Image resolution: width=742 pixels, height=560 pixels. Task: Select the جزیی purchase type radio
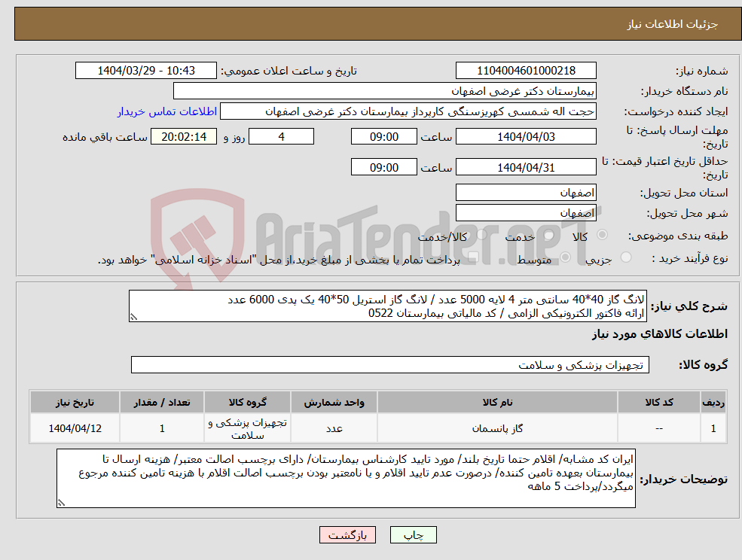tap(625, 257)
